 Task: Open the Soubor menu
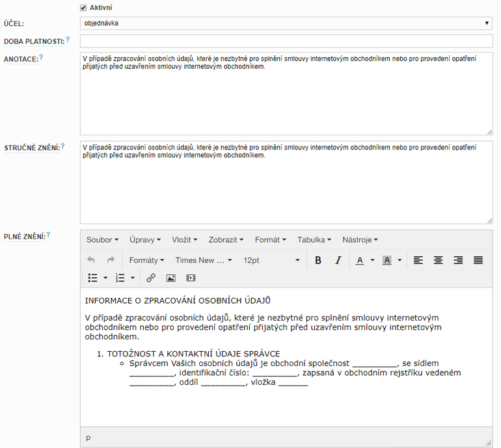(x=102, y=240)
